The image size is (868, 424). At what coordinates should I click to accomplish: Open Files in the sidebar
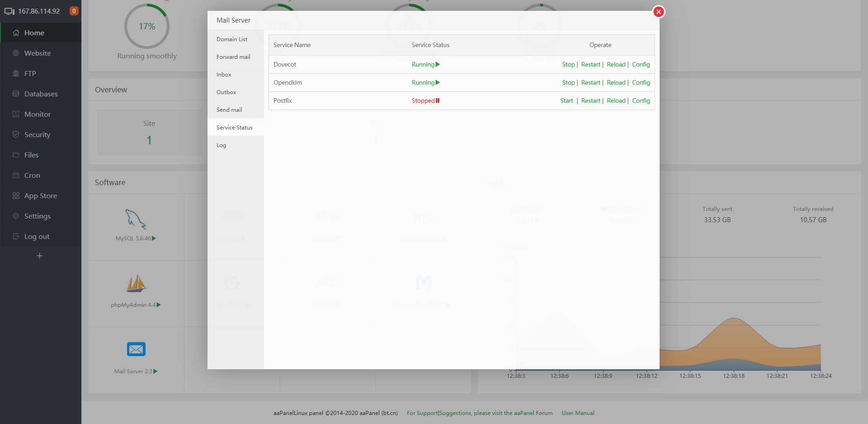[31, 155]
